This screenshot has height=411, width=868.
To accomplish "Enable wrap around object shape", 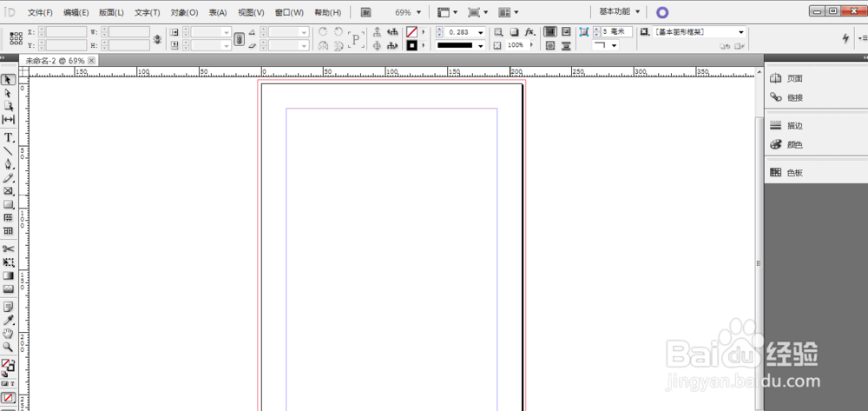I will 549,46.
